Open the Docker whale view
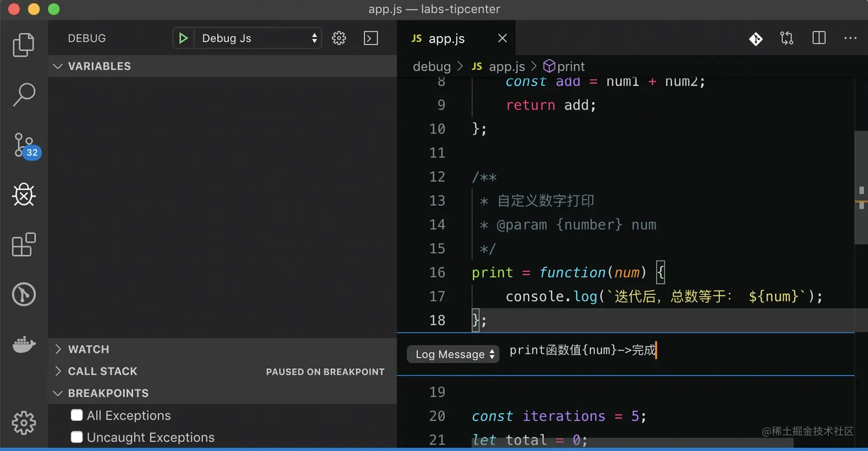The image size is (868, 451). click(x=24, y=345)
